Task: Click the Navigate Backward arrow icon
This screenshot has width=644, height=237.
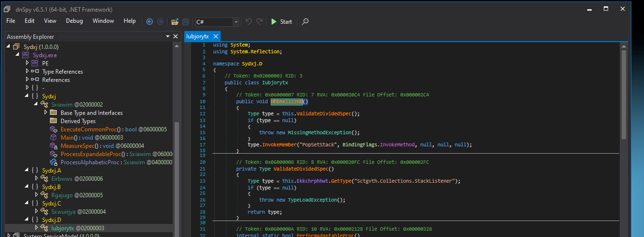Action: point(149,21)
